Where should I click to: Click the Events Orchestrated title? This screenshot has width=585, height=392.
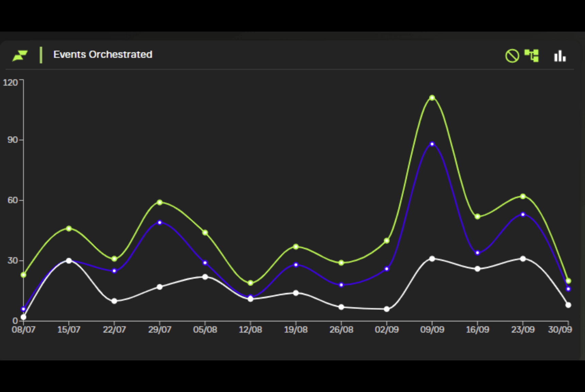pyautogui.click(x=103, y=54)
